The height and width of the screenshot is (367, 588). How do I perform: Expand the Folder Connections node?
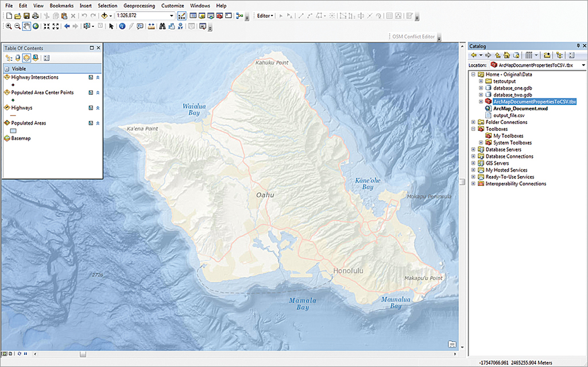pos(473,122)
